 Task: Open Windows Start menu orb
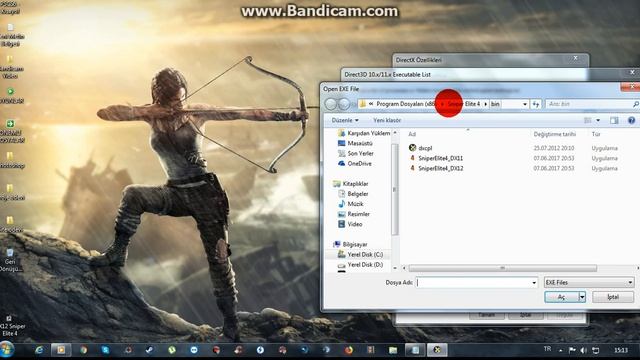pos(7,349)
